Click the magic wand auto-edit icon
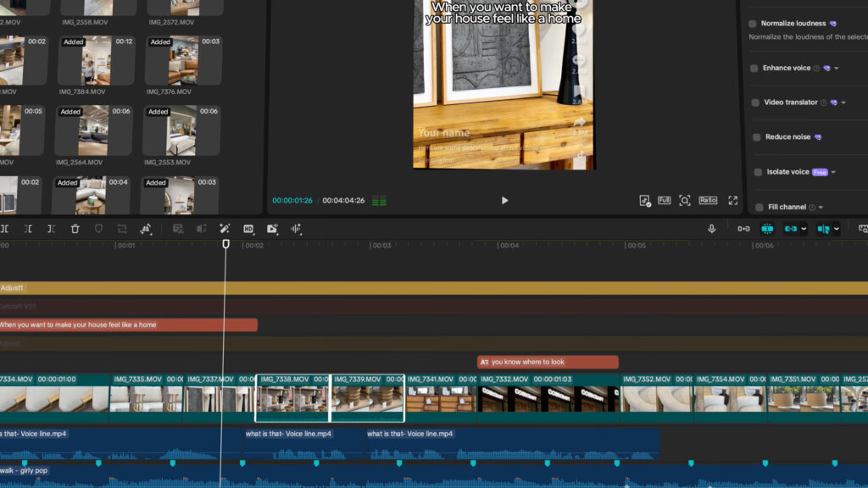The width and height of the screenshot is (868, 488). [x=225, y=229]
